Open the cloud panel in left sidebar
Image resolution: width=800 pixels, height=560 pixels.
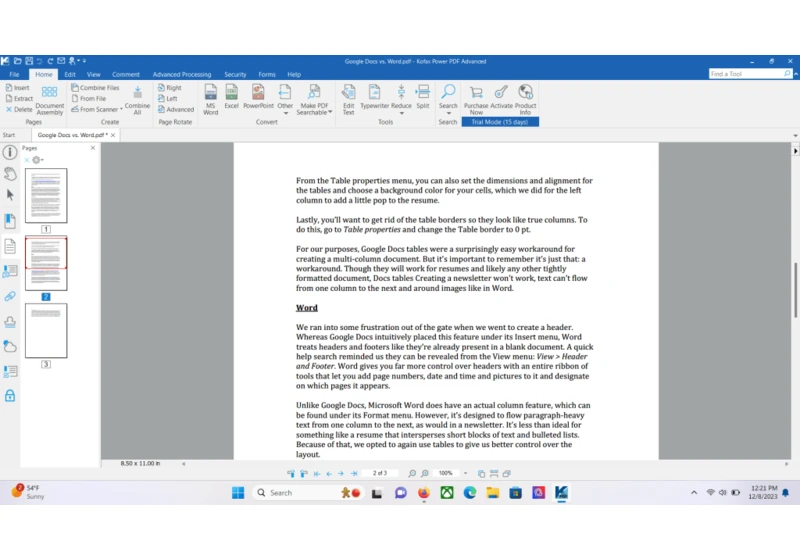coord(10,346)
